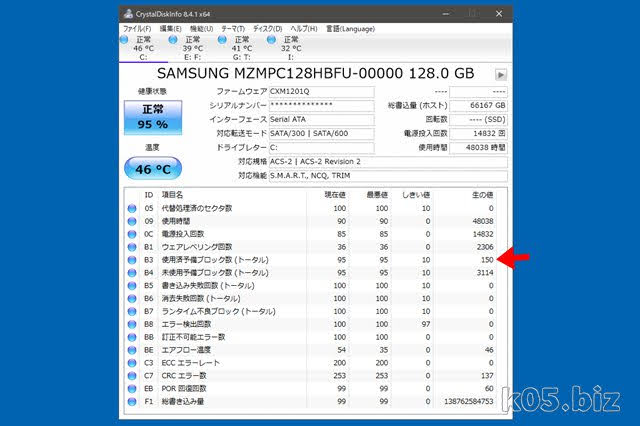
Task: Click the status icon of row B1
Action: pos(132,247)
